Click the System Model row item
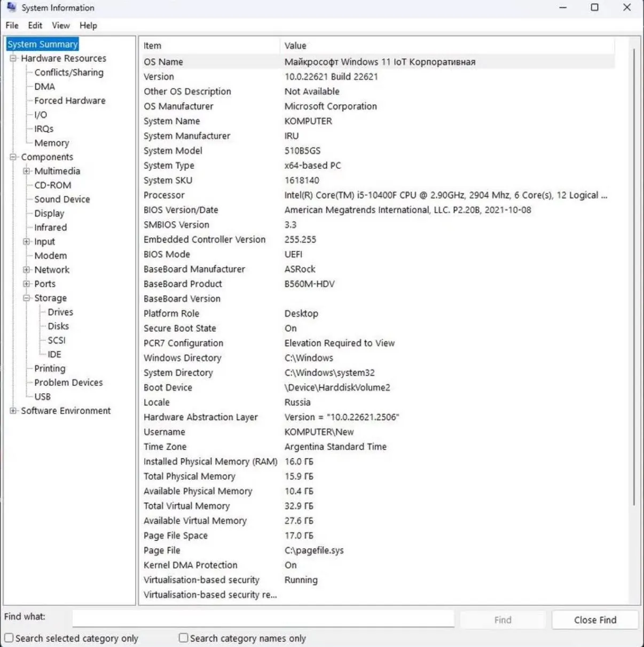This screenshot has height=647, width=644. (173, 151)
